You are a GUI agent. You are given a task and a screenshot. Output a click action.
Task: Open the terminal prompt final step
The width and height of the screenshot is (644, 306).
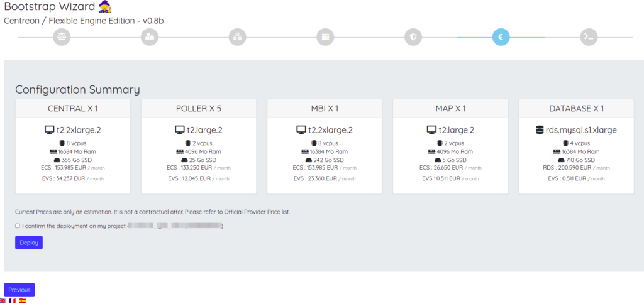[x=589, y=37]
